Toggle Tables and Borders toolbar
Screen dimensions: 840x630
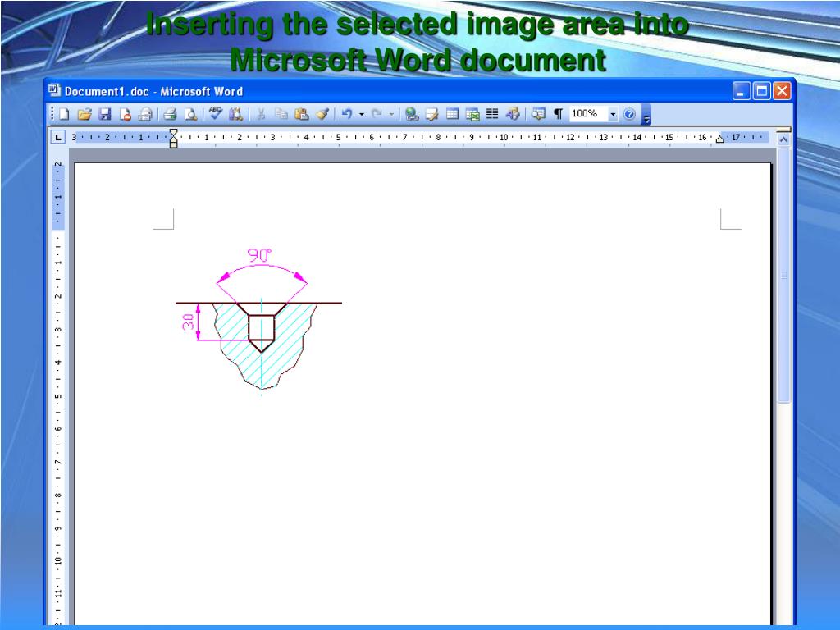pyautogui.click(x=432, y=114)
